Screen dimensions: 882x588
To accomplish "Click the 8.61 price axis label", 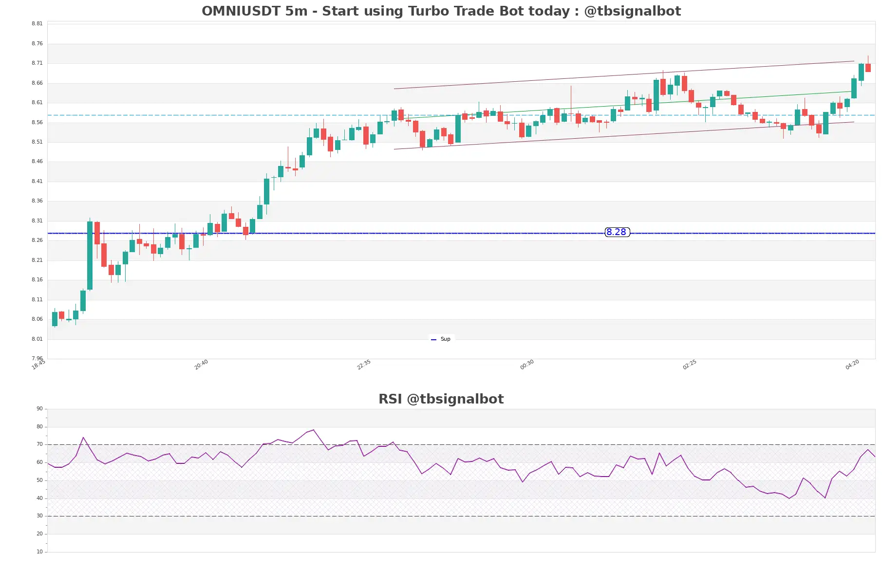I will tap(37, 103).
